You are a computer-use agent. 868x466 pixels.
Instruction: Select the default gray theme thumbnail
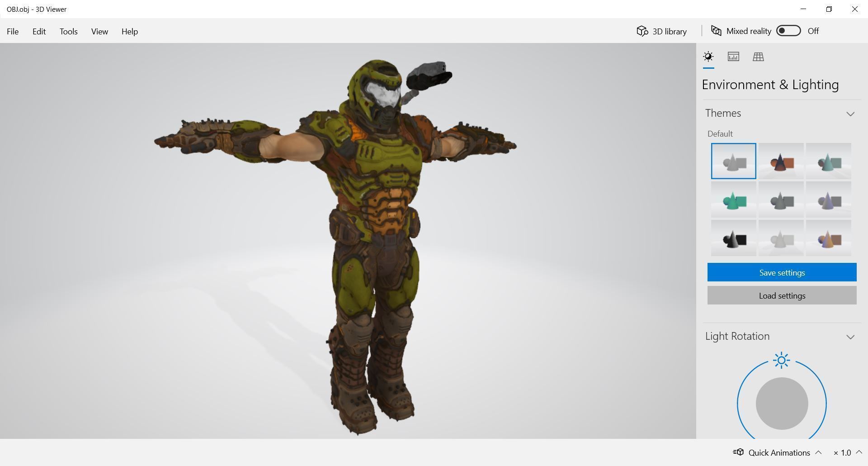click(x=733, y=161)
